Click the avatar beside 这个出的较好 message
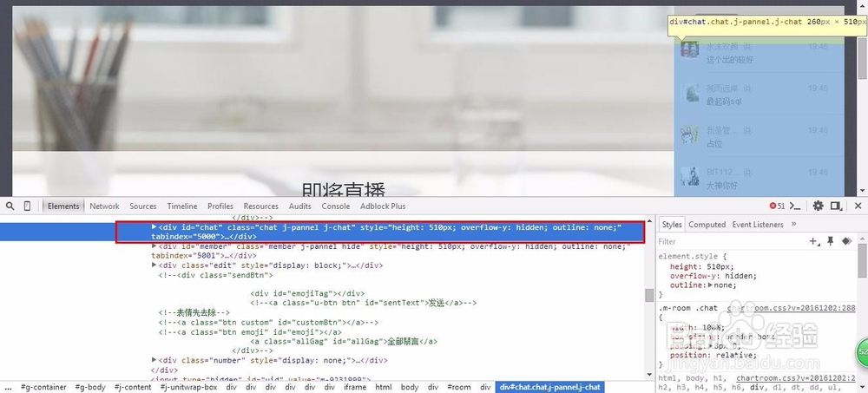 tap(689, 50)
